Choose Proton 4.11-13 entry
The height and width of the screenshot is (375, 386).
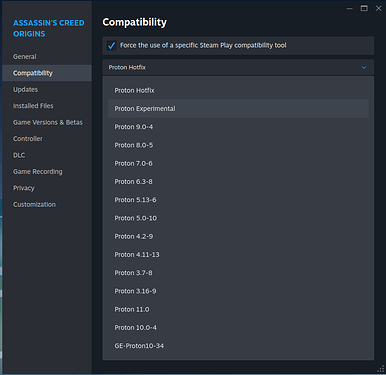(238, 255)
